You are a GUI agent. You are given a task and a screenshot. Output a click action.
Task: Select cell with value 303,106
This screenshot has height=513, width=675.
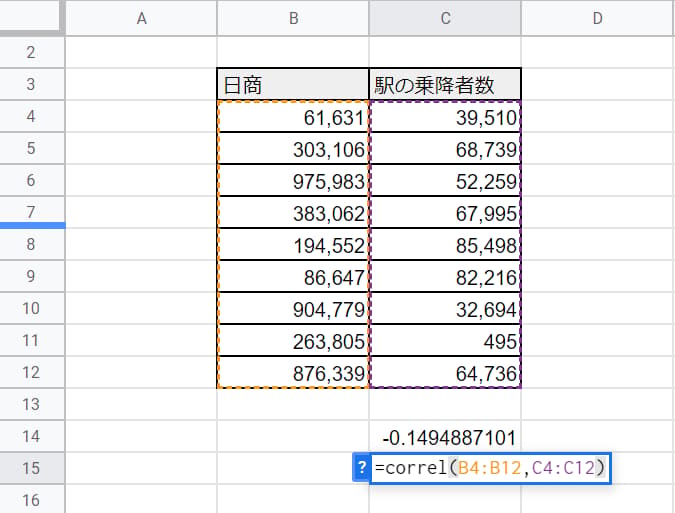tap(293, 148)
